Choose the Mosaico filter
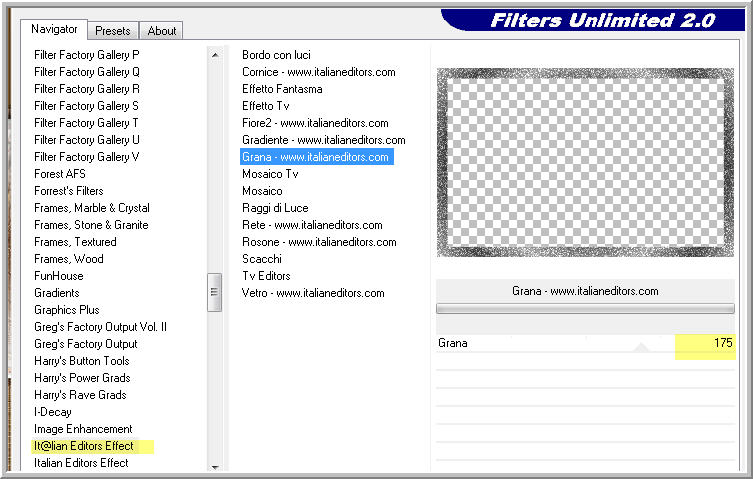753x479 pixels. tap(262, 191)
